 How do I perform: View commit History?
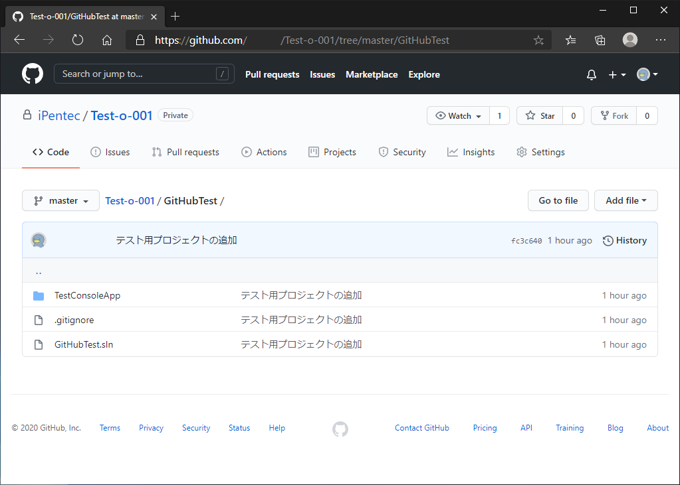pos(624,240)
